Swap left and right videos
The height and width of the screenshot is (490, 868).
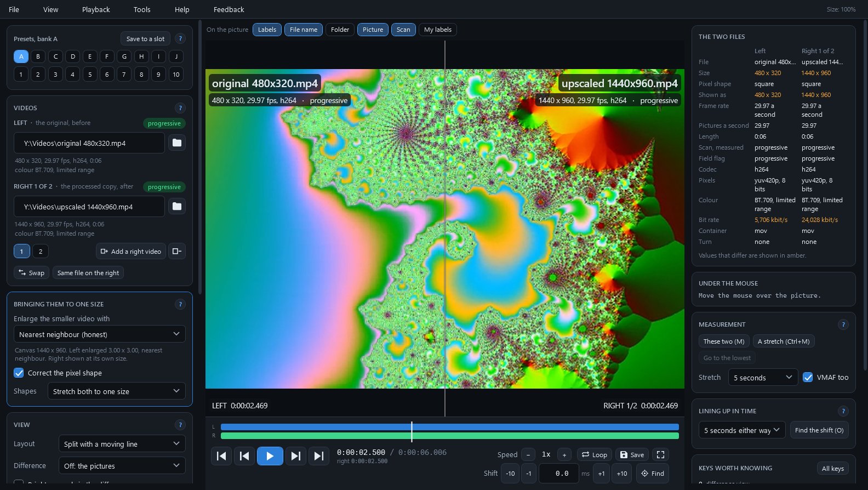point(31,273)
